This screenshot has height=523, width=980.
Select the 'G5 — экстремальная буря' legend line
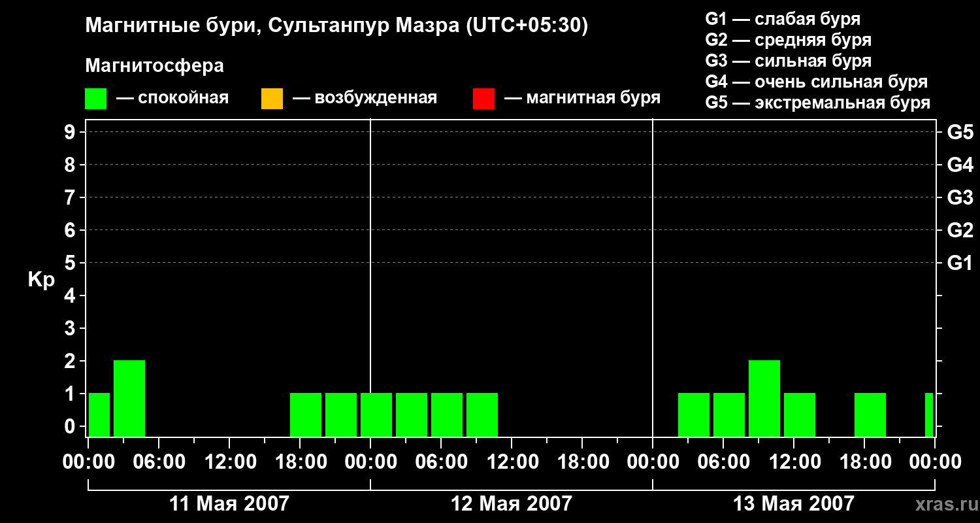click(x=818, y=103)
